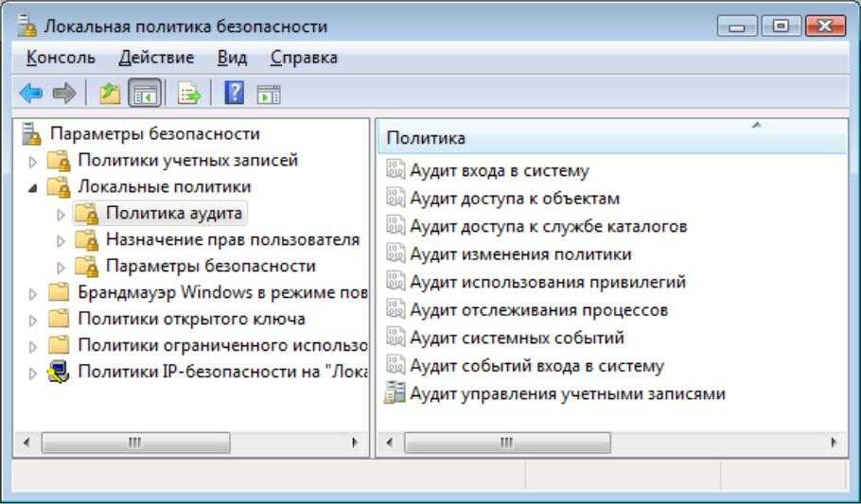The height and width of the screenshot is (504, 861).
Task: Click the icon next to Аудит управления учетными записями
Action: (395, 392)
